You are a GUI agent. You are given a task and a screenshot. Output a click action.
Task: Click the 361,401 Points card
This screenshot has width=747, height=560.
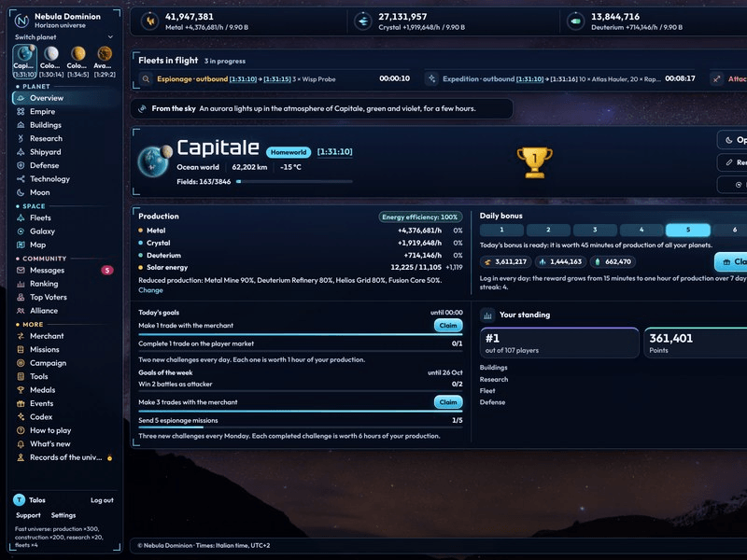[x=696, y=343]
